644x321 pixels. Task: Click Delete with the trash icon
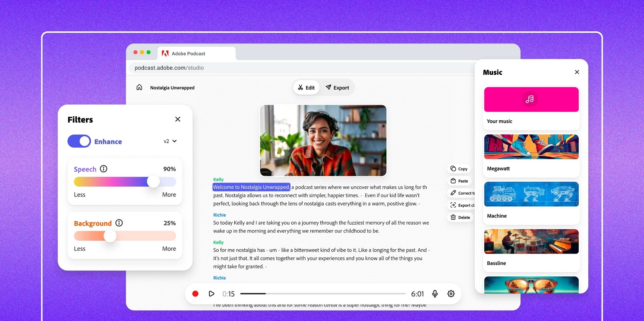pyautogui.click(x=460, y=217)
